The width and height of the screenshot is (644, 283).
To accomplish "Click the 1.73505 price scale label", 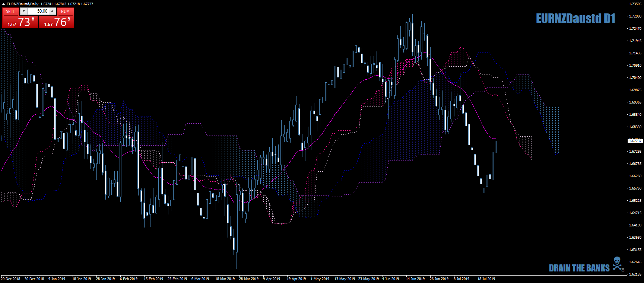I will [x=635, y=4].
